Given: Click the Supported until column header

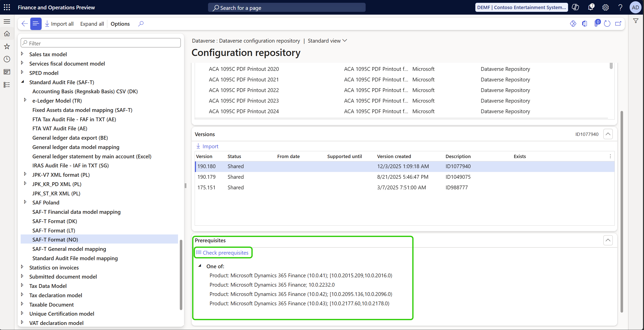Looking at the screenshot, I should tap(344, 156).
